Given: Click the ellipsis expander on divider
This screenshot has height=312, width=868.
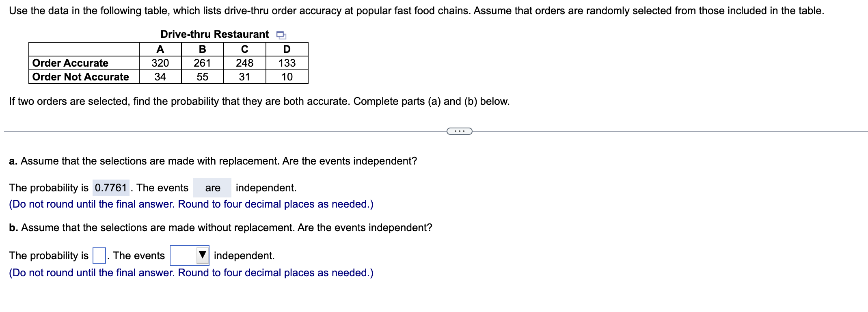Looking at the screenshot, I should pos(459,131).
